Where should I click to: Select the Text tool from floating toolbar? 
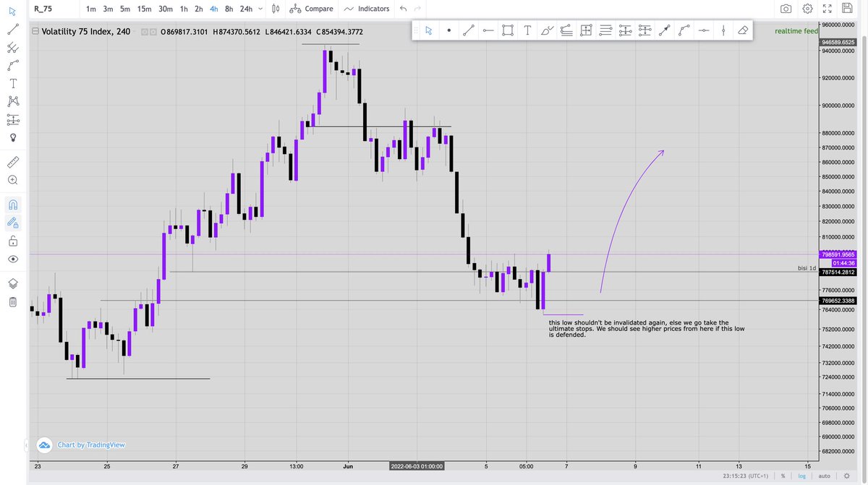click(527, 30)
